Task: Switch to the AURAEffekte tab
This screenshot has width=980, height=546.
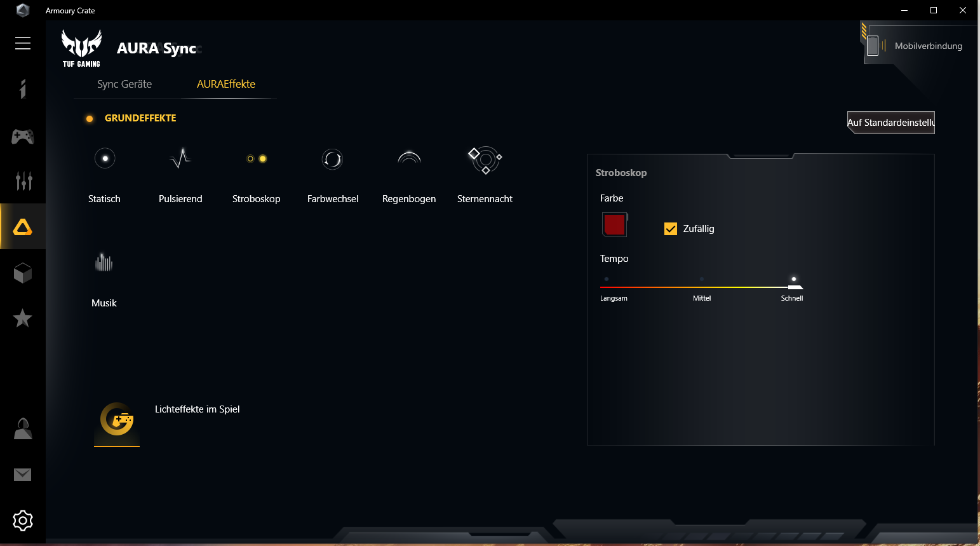Action: (226, 84)
